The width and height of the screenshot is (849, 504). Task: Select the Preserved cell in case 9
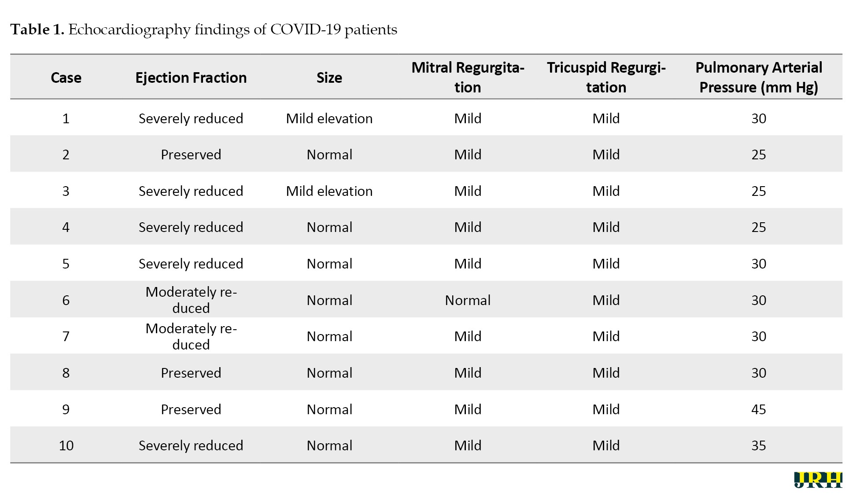(191, 409)
